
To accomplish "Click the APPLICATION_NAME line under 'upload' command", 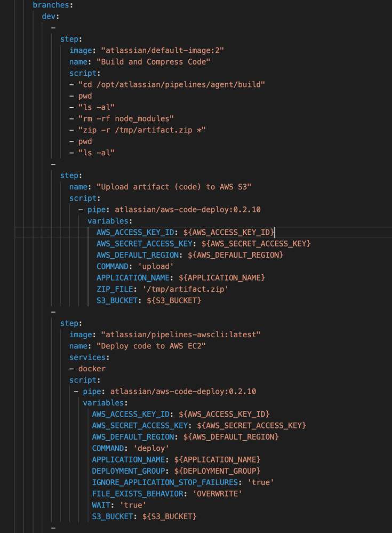I will point(180,277).
